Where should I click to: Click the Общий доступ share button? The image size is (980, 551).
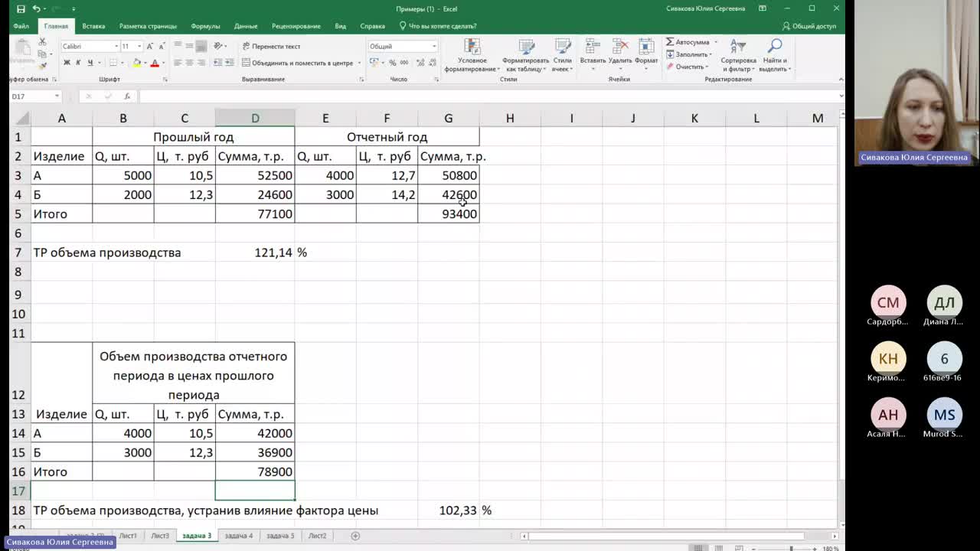(x=809, y=26)
